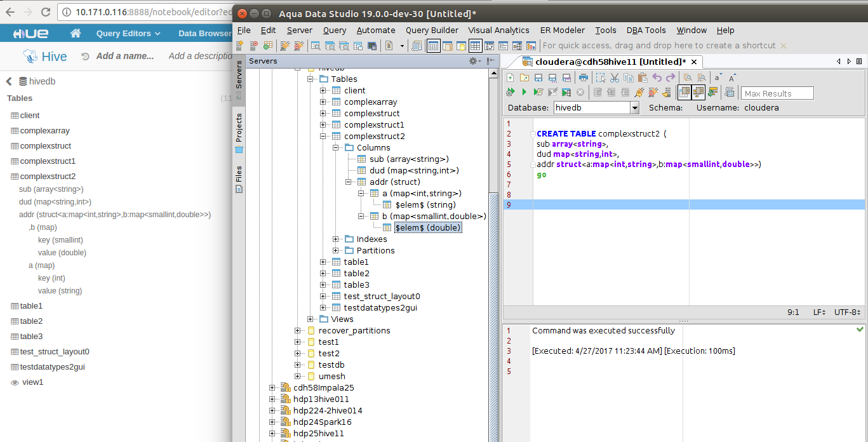
Task: Click the editor toolbar connect plug icon
Action: click(639, 93)
